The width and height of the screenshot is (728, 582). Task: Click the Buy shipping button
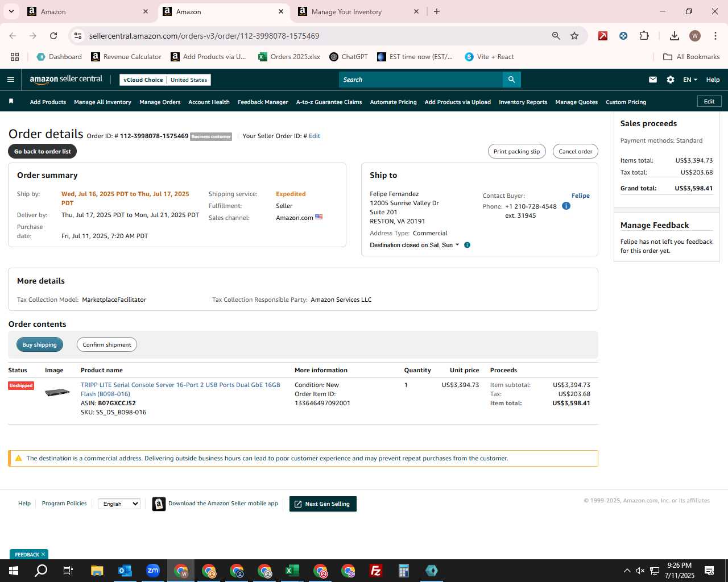point(40,344)
